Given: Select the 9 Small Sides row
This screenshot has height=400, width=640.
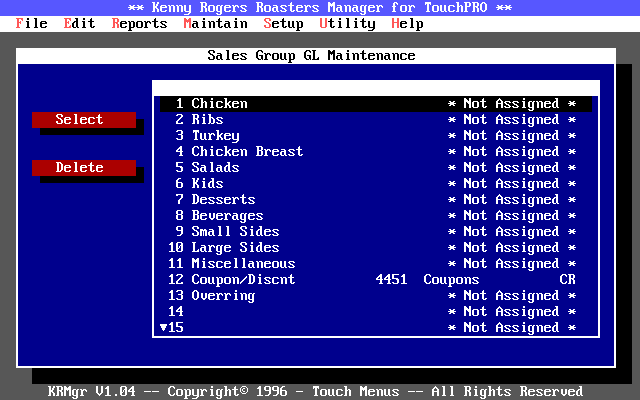Looking at the screenshot, I should pyautogui.click(x=376, y=231).
